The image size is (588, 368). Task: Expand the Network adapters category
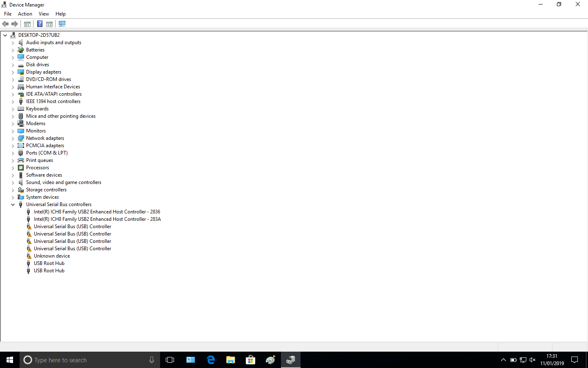(x=13, y=138)
